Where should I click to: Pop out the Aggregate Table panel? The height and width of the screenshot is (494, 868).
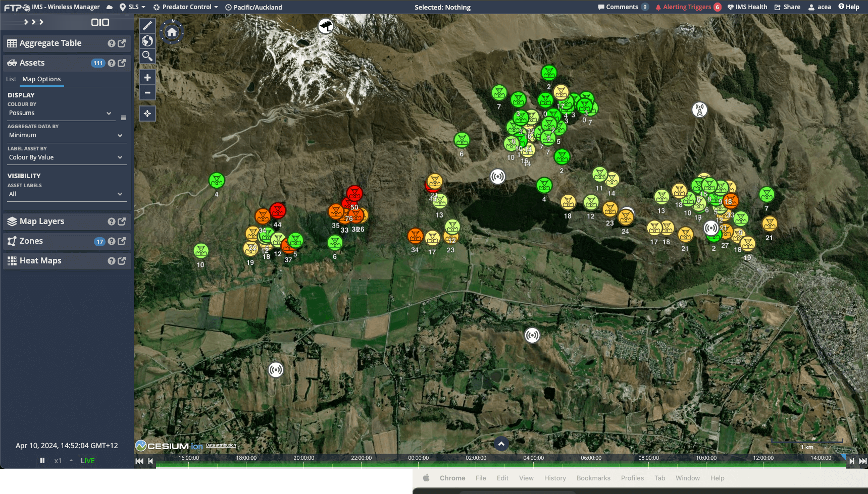(122, 43)
